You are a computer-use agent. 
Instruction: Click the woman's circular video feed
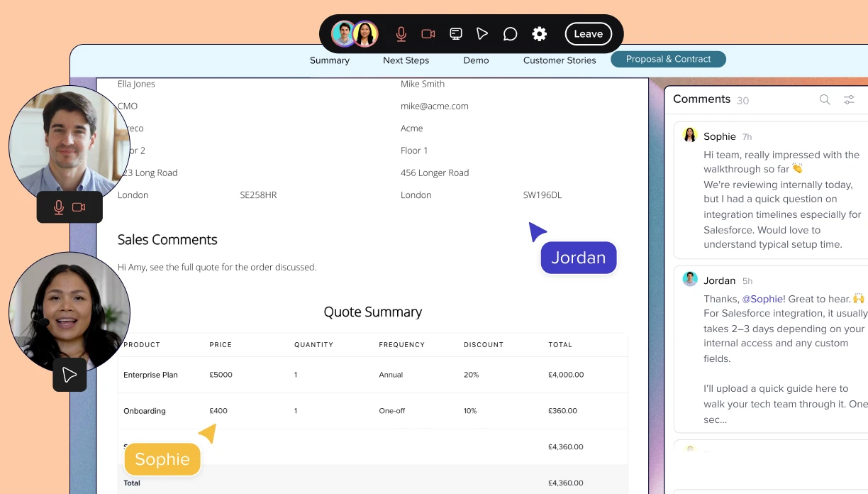pos(69,313)
